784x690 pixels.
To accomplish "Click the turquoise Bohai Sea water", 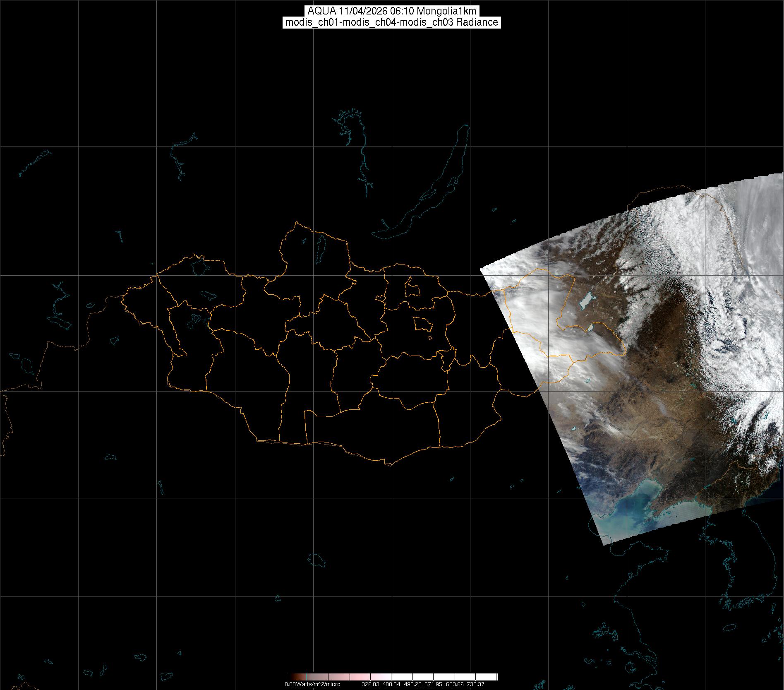I will coord(621,513).
